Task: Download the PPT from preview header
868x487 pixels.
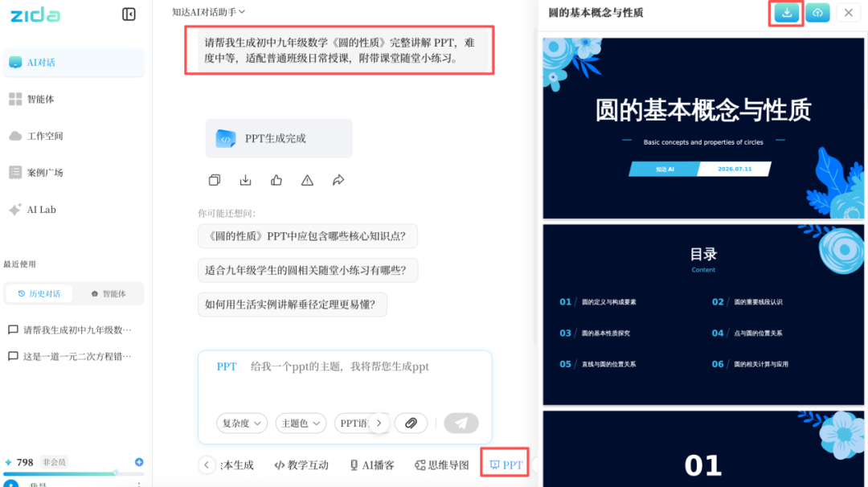Action: point(787,13)
